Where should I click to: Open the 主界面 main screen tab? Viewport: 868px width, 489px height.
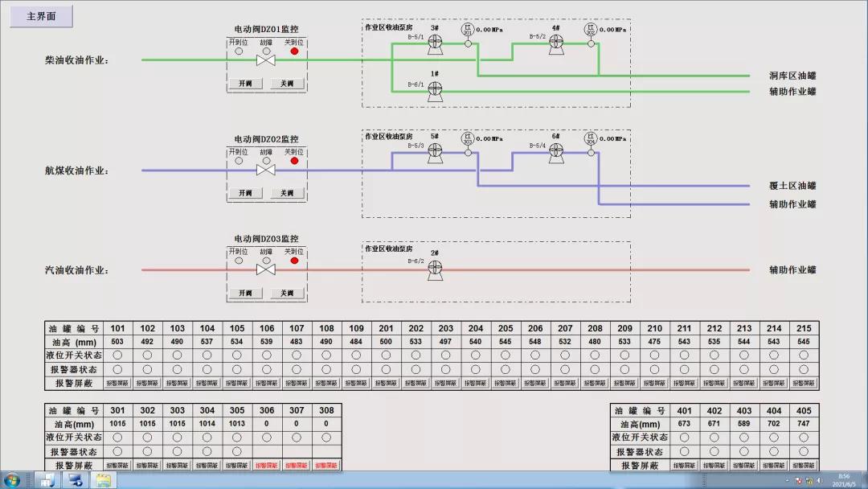click(x=41, y=16)
